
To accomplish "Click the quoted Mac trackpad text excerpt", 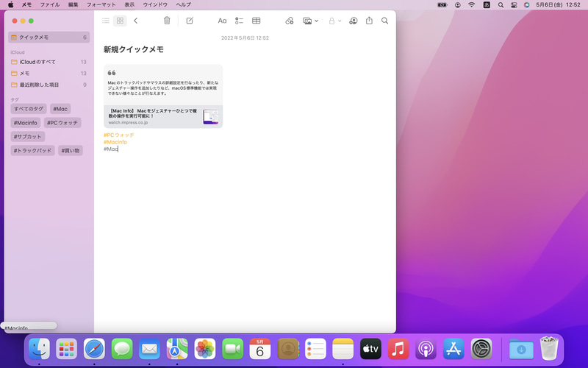I will point(162,88).
